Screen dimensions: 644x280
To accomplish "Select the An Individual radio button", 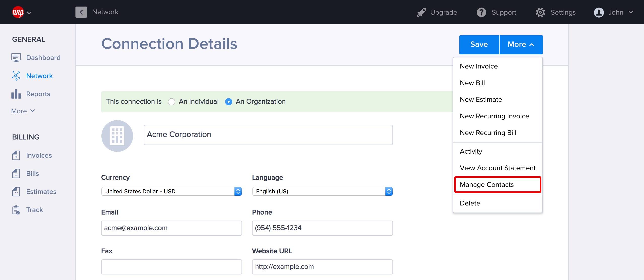I will pyautogui.click(x=172, y=102).
